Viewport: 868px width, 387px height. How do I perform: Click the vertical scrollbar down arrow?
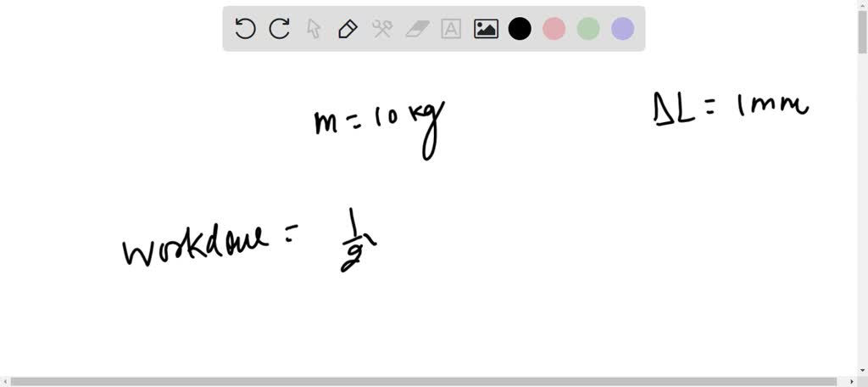(x=862, y=369)
